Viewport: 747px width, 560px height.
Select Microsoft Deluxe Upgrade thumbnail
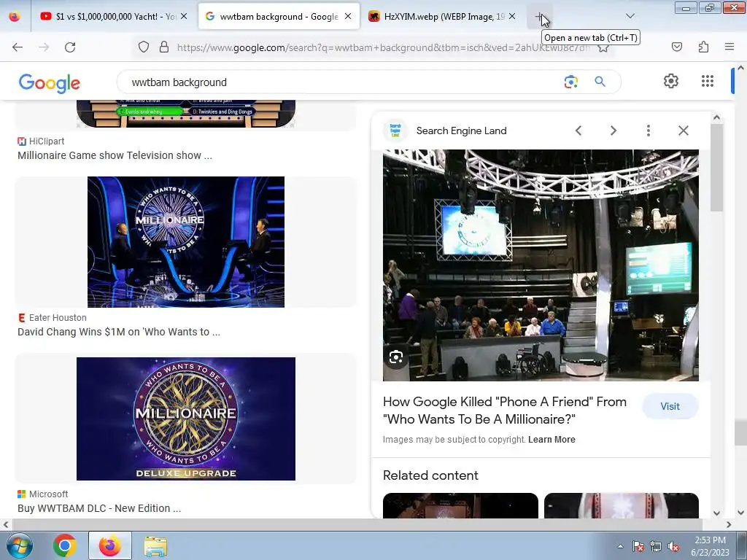tap(186, 419)
